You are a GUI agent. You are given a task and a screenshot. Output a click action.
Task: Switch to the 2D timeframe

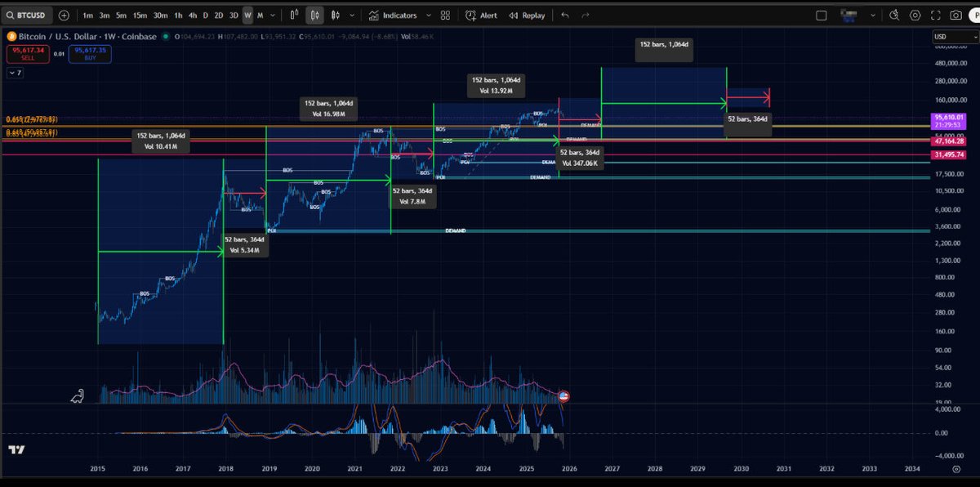tap(218, 16)
